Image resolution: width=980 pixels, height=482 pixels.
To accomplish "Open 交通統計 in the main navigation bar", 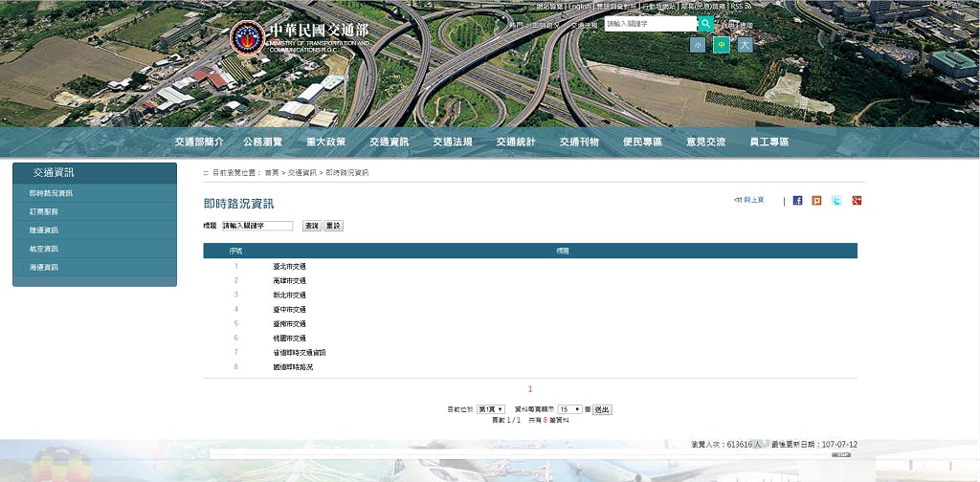I will [x=516, y=142].
